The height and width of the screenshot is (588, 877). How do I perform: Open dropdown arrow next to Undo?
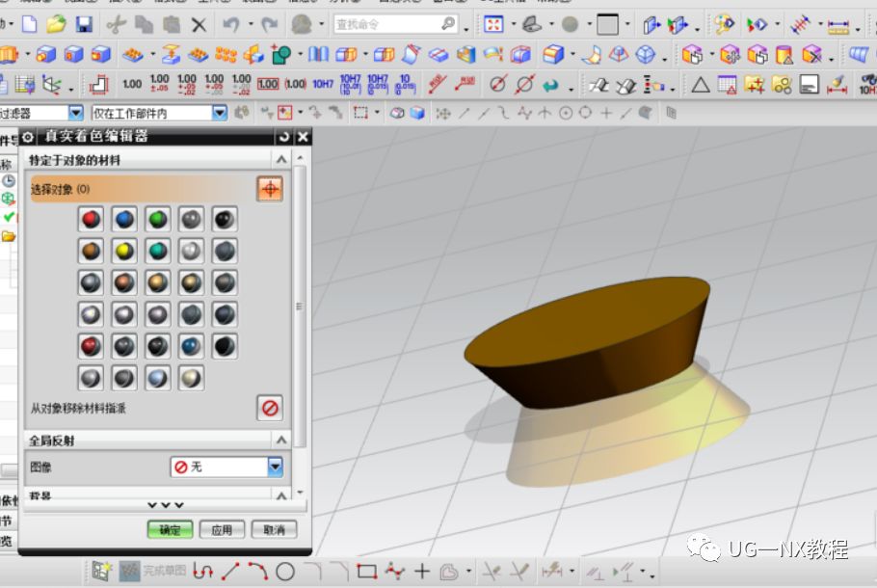(251, 23)
